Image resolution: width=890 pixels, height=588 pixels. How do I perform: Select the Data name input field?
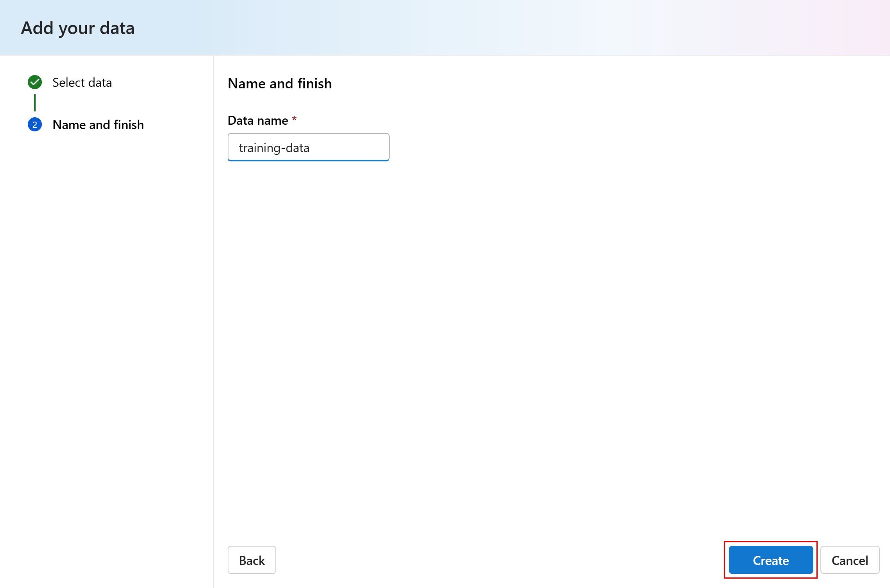click(x=309, y=146)
